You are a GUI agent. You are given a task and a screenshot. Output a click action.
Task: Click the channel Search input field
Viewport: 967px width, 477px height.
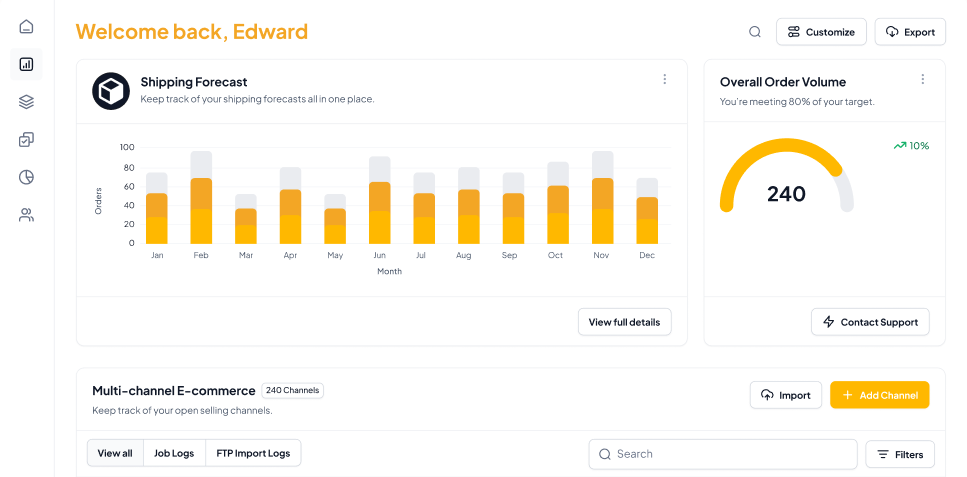point(723,454)
